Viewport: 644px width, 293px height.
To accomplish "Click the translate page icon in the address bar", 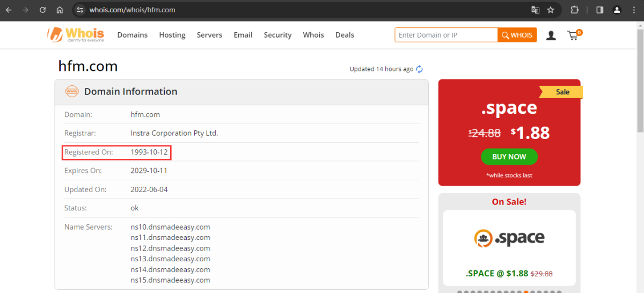I will click(x=535, y=10).
